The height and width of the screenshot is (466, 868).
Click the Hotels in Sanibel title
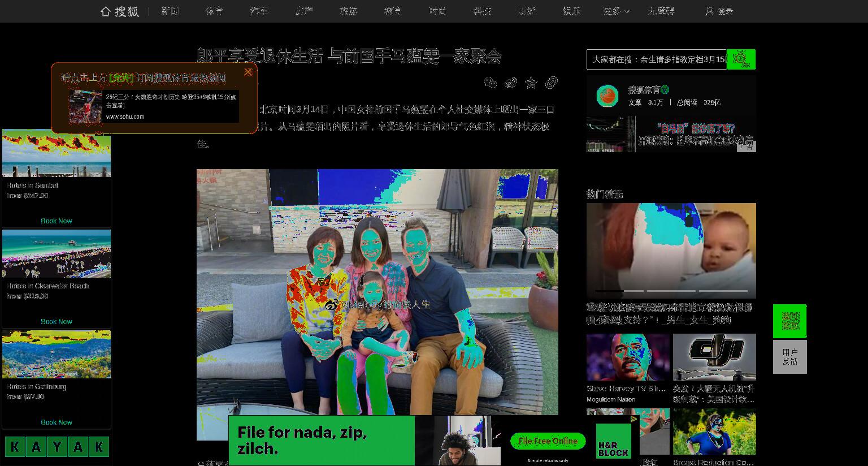[x=32, y=185]
